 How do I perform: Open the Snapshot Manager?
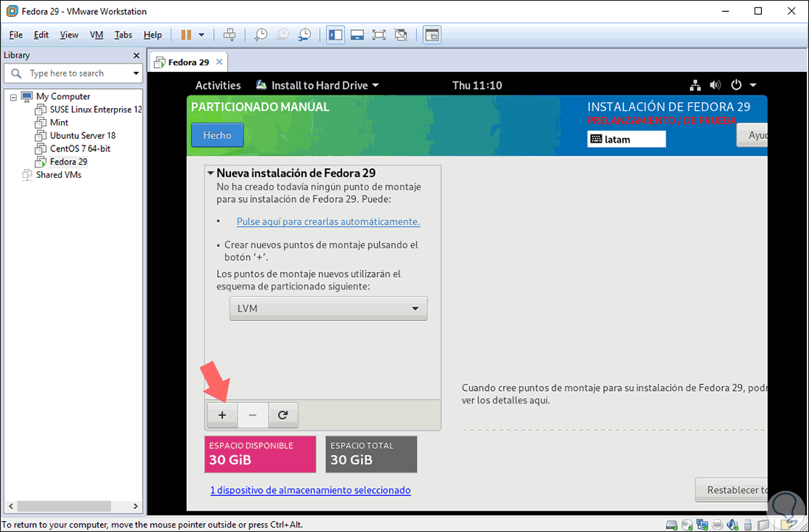tap(305, 35)
